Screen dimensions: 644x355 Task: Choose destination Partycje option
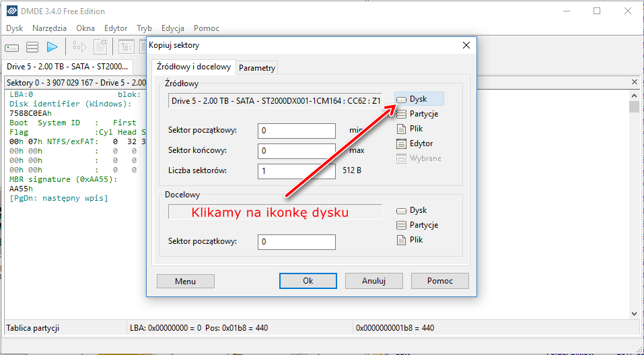[417, 225]
